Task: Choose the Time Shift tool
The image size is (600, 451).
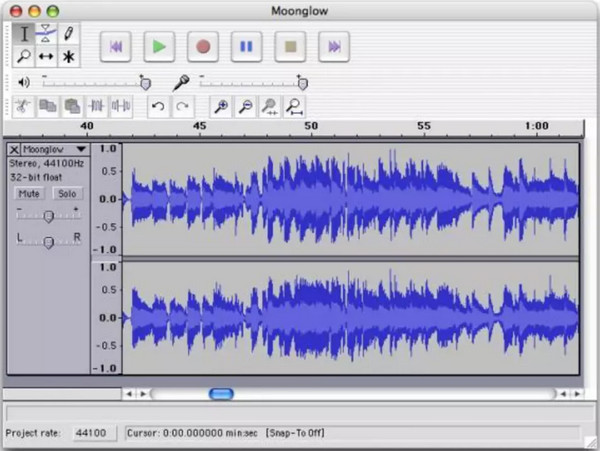Action: [x=46, y=57]
